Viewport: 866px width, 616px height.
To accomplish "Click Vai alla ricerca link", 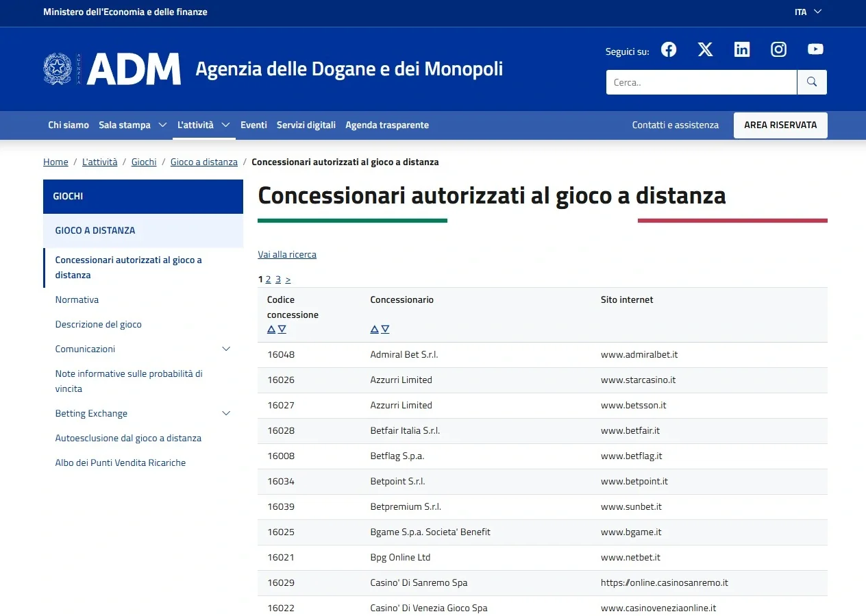I will (x=287, y=255).
